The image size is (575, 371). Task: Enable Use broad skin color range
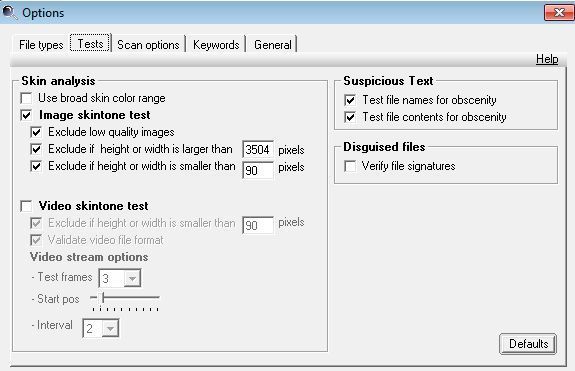pos(26,98)
